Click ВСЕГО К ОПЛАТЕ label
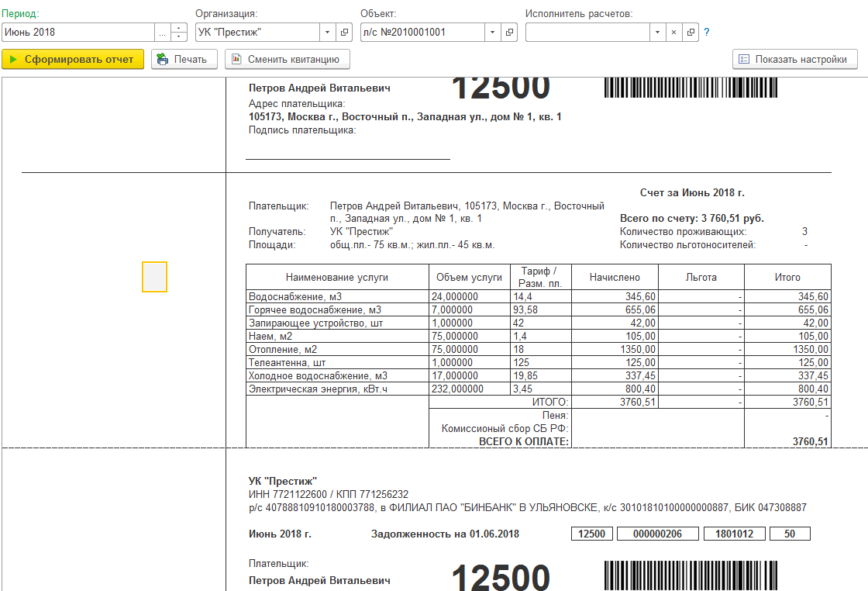 tap(523, 441)
